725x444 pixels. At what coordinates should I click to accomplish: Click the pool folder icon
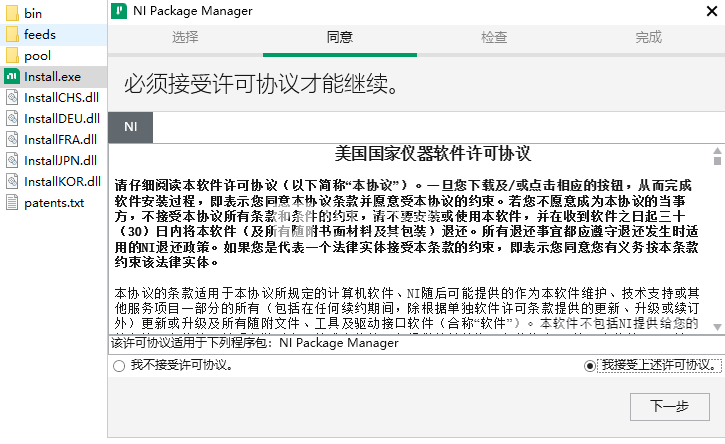(x=12, y=56)
